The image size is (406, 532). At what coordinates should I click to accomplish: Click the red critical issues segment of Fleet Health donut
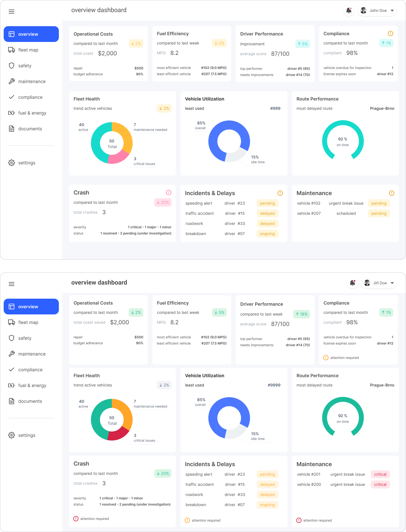pyautogui.click(x=118, y=435)
